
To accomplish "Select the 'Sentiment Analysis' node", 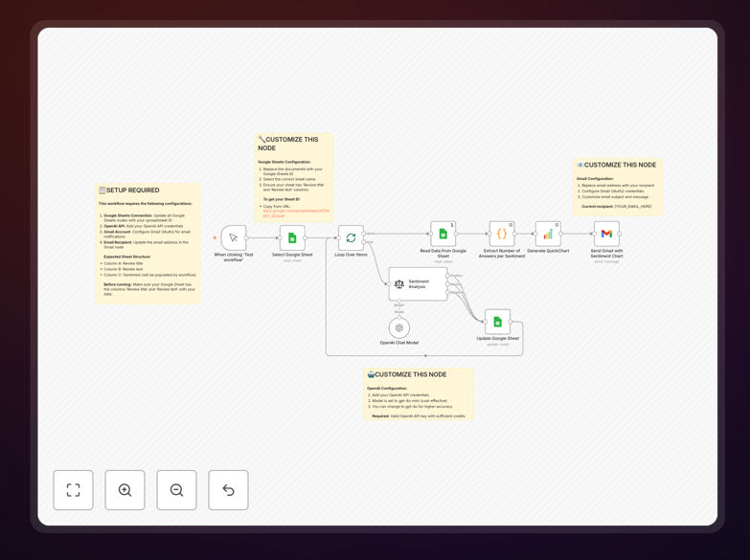I will click(x=418, y=284).
